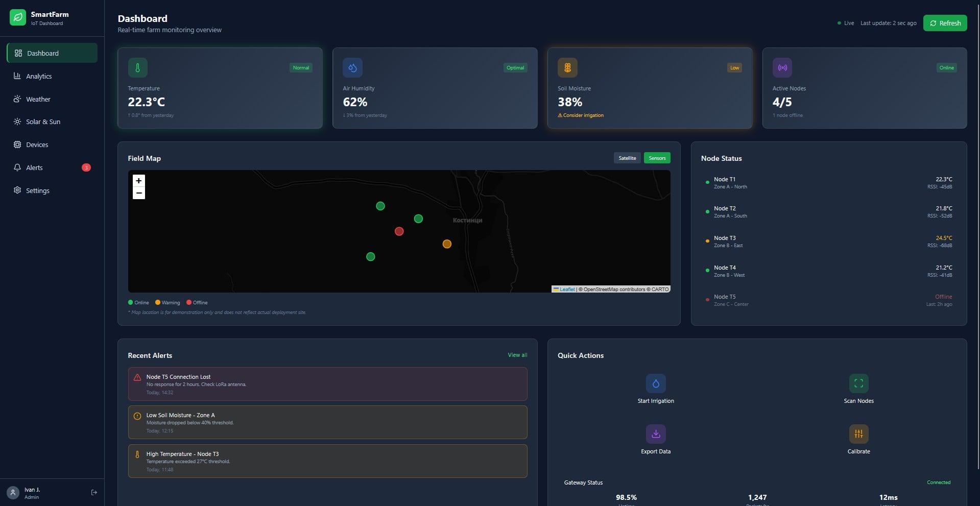The width and height of the screenshot is (980, 506).
Task: Toggle the Sensors map overlay
Action: point(657,158)
